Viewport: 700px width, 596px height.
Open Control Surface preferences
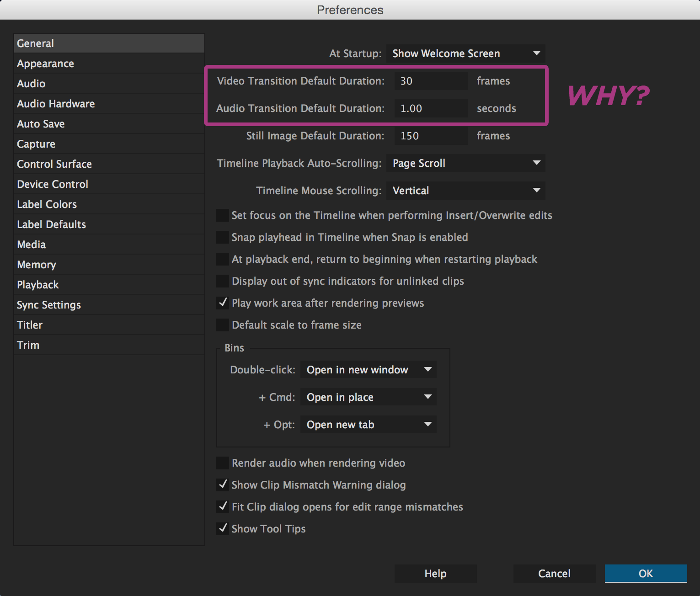109,164
